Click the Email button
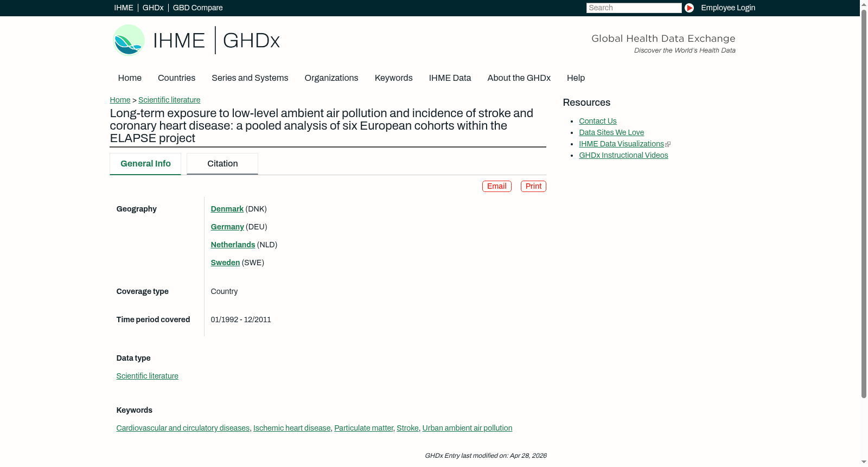 tap(497, 187)
